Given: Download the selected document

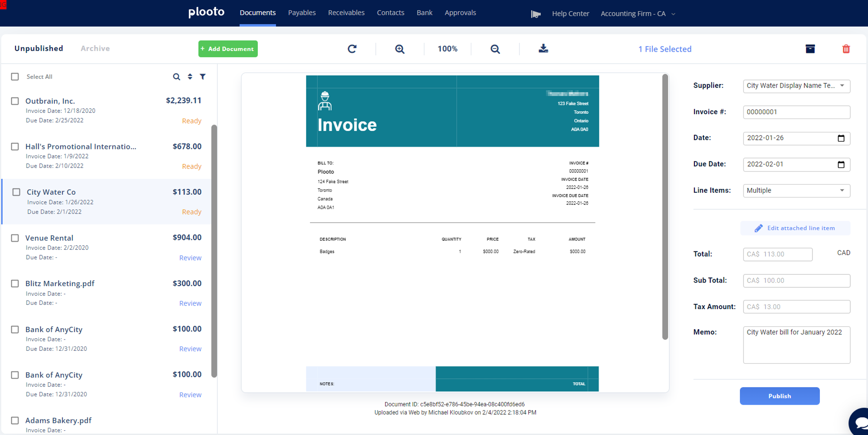Looking at the screenshot, I should [x=543, y=49].
